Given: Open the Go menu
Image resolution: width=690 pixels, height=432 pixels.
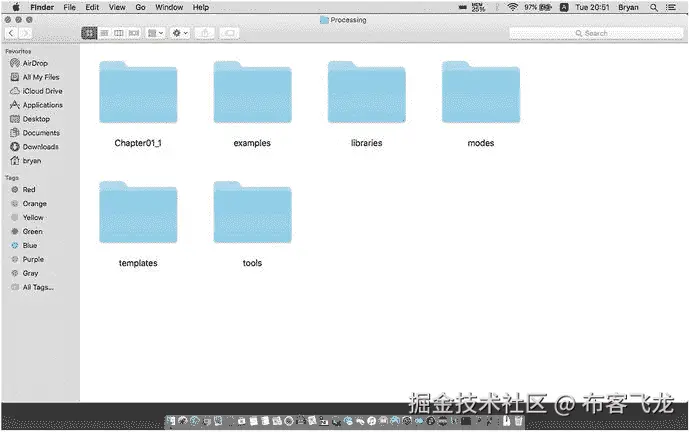Looking at the screenshot, I should click(140, 7).
